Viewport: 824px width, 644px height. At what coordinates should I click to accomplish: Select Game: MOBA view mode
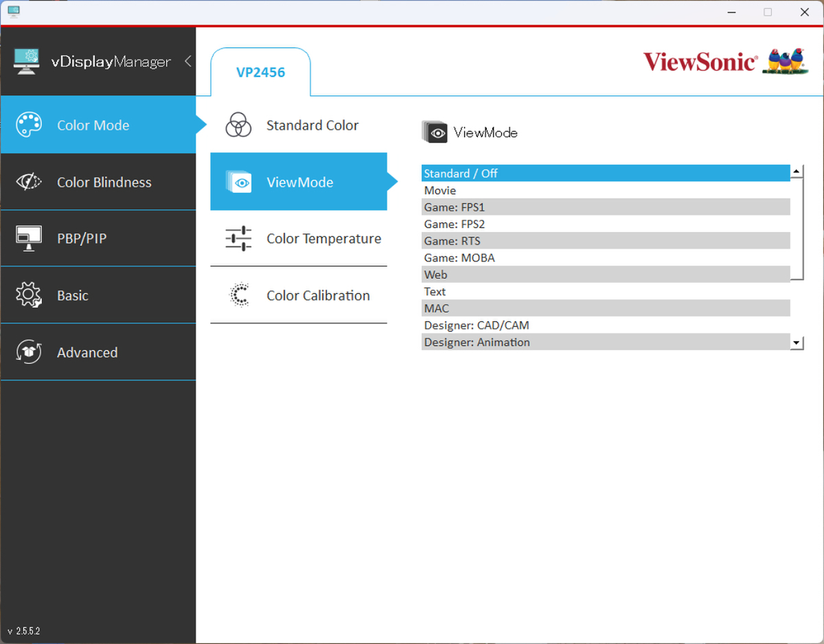(459, 258)
